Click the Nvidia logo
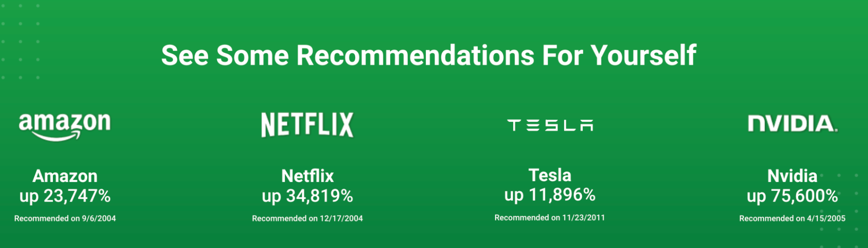This screenshot has width=868, height=248. pyautogui.click(x=792, y=124)
